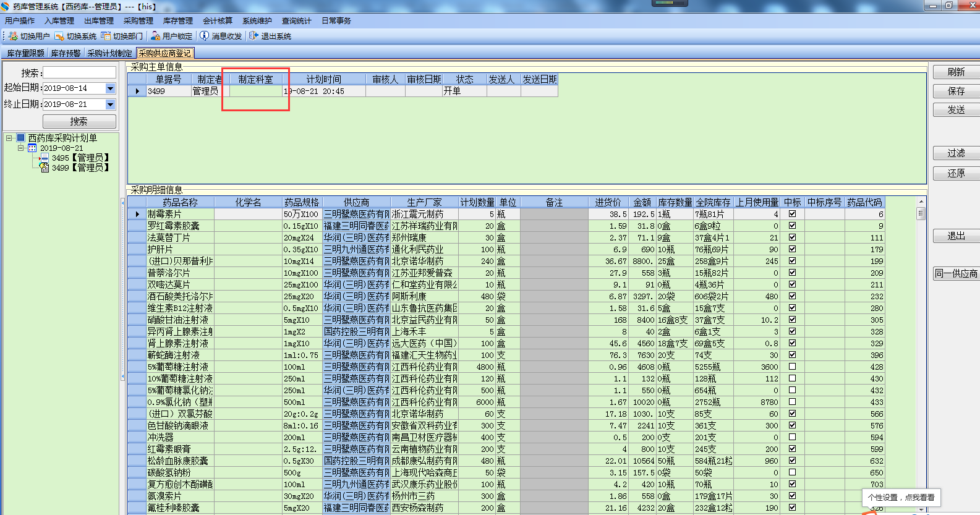Screen dimensions: 980x515
Task: Click the 刷新 button
Action: [956, 72]
